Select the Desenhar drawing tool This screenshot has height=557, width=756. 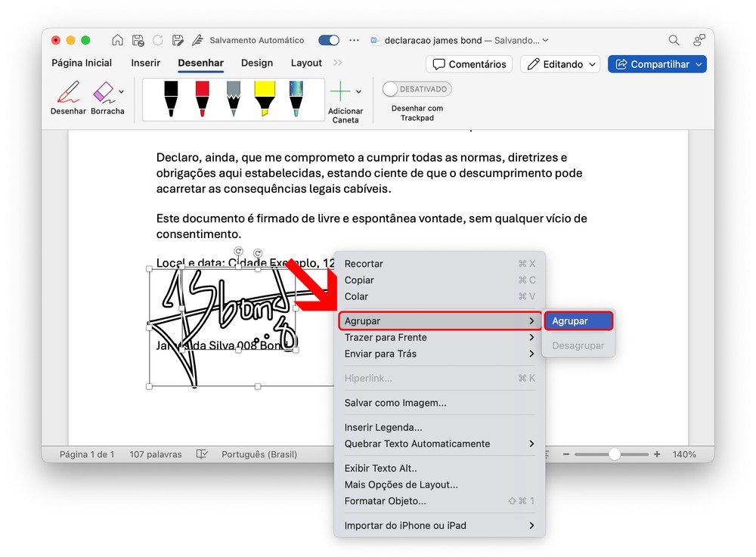tap(68, 98)
